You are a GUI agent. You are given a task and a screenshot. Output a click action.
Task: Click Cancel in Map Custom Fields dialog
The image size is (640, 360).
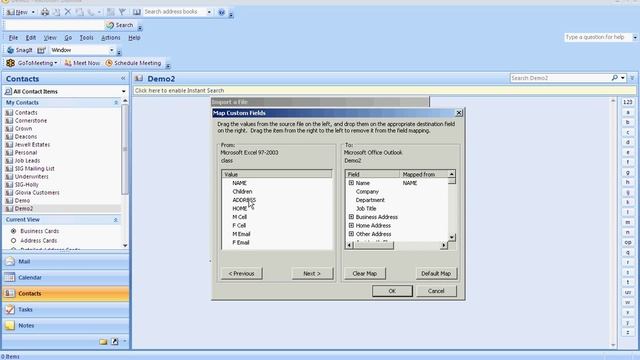coord(436,291)
